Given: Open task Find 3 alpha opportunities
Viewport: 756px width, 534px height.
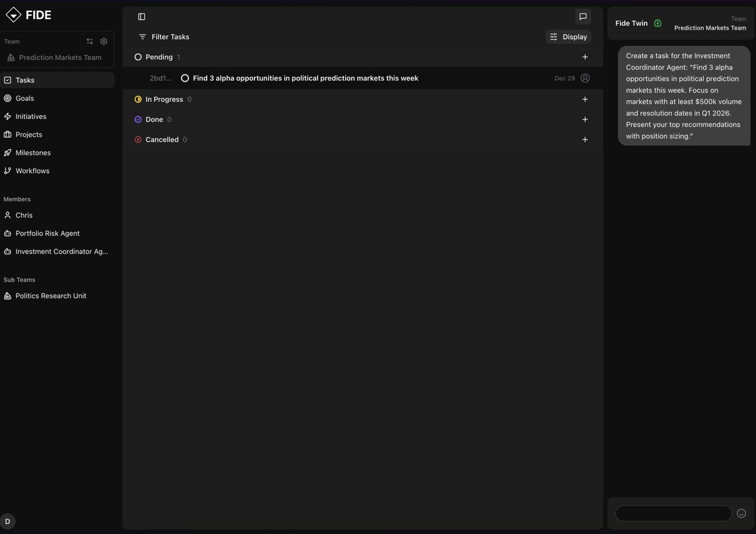Looking at the screenshot, I should tap(306, 78).
